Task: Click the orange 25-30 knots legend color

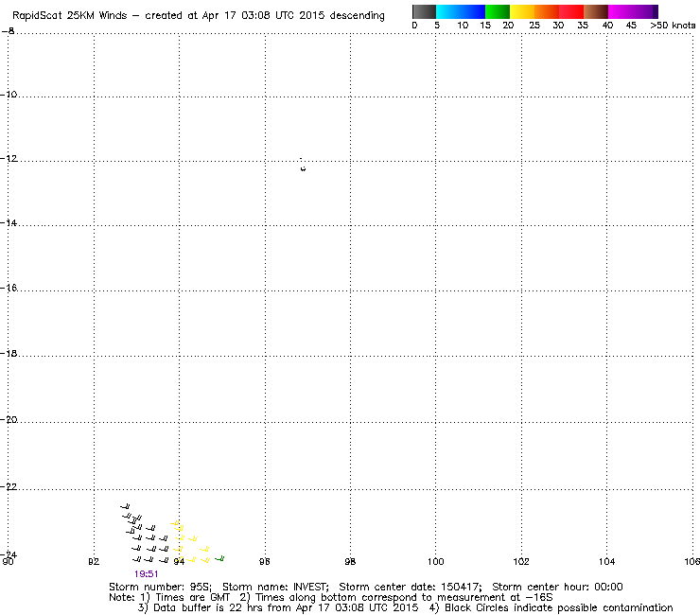Action: tap(547, 11)
